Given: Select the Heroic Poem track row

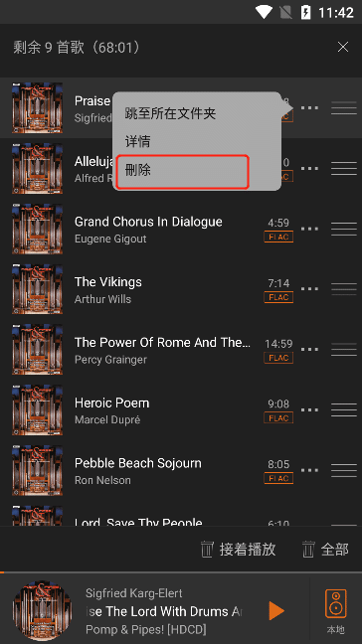Looking at the screenshot, I should tap(181, 409).
